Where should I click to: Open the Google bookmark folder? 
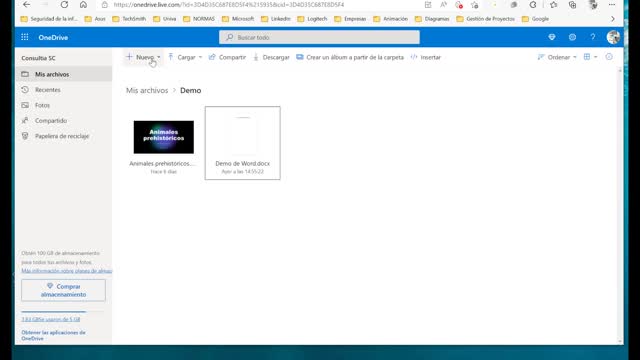point(536,19)
